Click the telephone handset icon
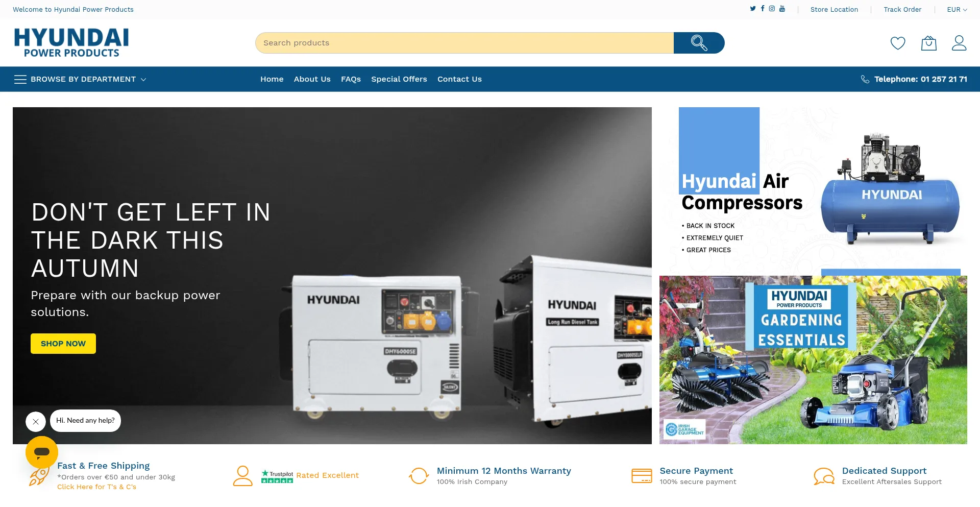Image resolution: width=980 pixels, height=507 pixels. pos(865,79)
